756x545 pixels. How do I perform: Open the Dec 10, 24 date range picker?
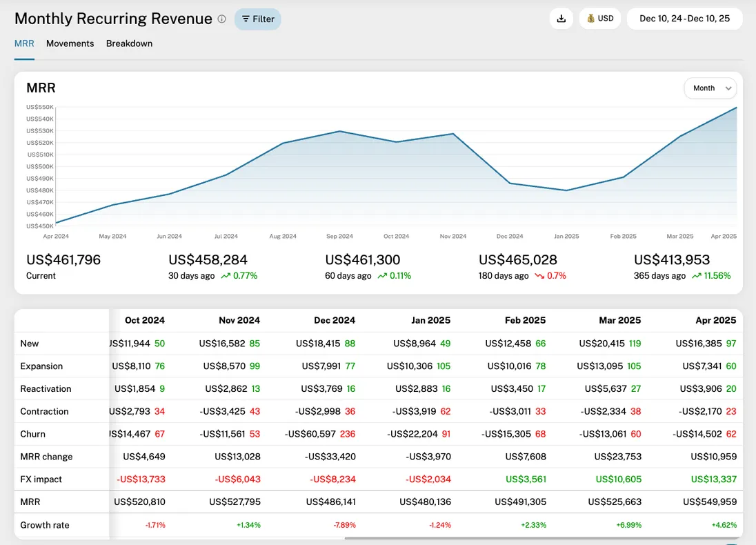coord(684,19)
